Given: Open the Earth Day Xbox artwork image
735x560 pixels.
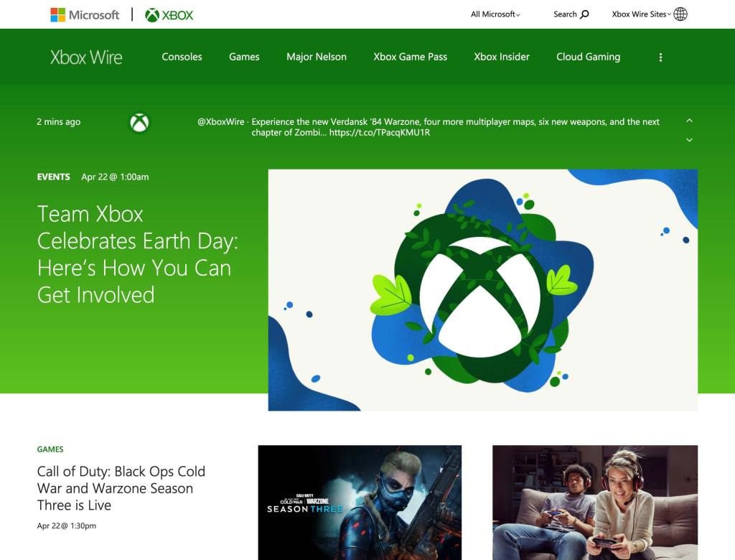Looking at the screenshot, I should coord(483,290).
